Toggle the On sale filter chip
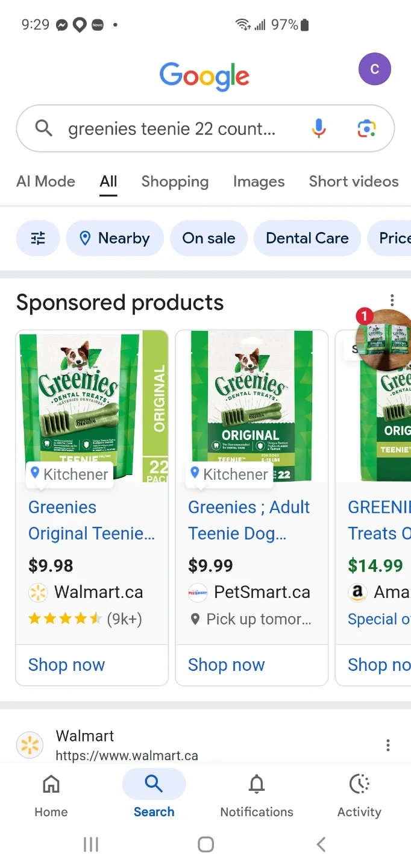 (x=209, y=238)
